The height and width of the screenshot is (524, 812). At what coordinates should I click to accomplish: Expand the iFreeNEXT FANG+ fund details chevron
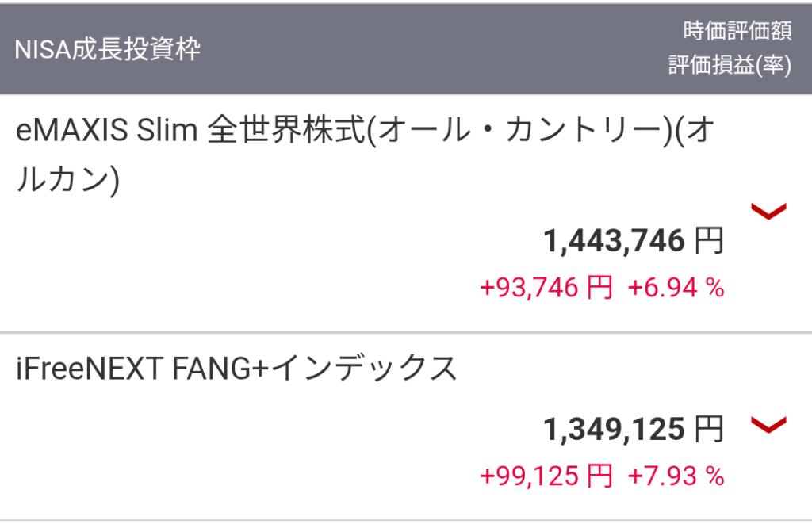(768, 426)
